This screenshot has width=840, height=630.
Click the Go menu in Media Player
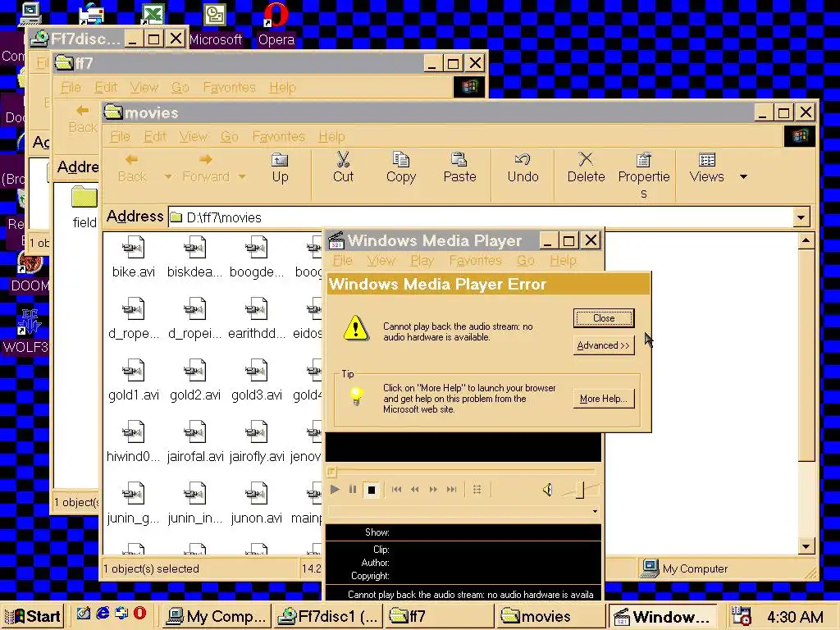[526, 260]
